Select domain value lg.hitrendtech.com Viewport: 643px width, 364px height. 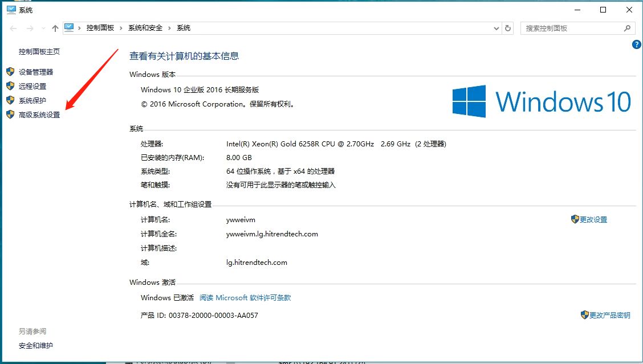pyautogui.click(x=257, y=263)
